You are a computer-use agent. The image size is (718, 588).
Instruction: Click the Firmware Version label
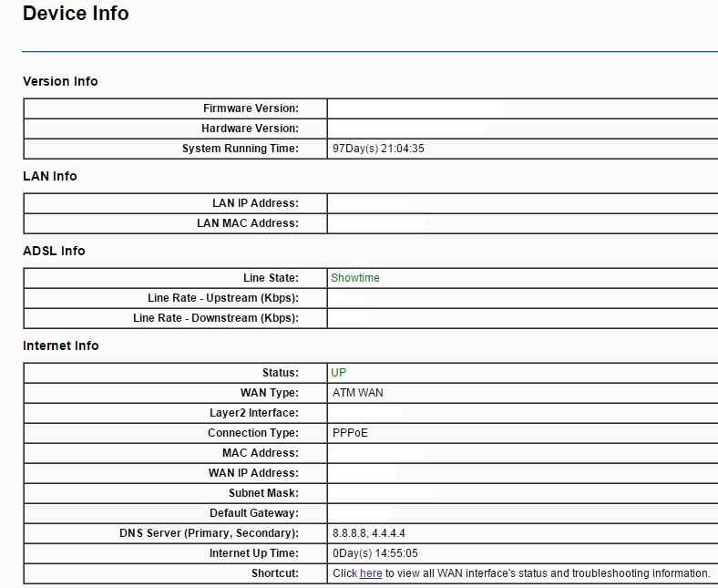251,108
